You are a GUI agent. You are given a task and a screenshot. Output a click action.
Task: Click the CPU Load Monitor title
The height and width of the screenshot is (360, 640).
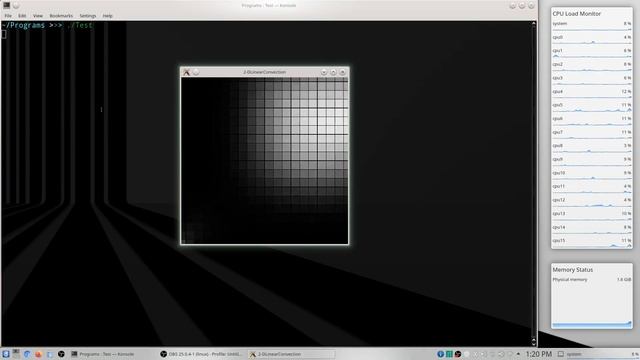coord(576,13)
